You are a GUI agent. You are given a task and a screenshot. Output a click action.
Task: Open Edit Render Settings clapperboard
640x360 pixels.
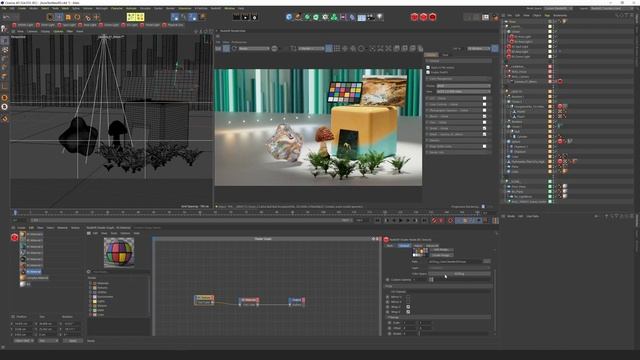[254, 17]
